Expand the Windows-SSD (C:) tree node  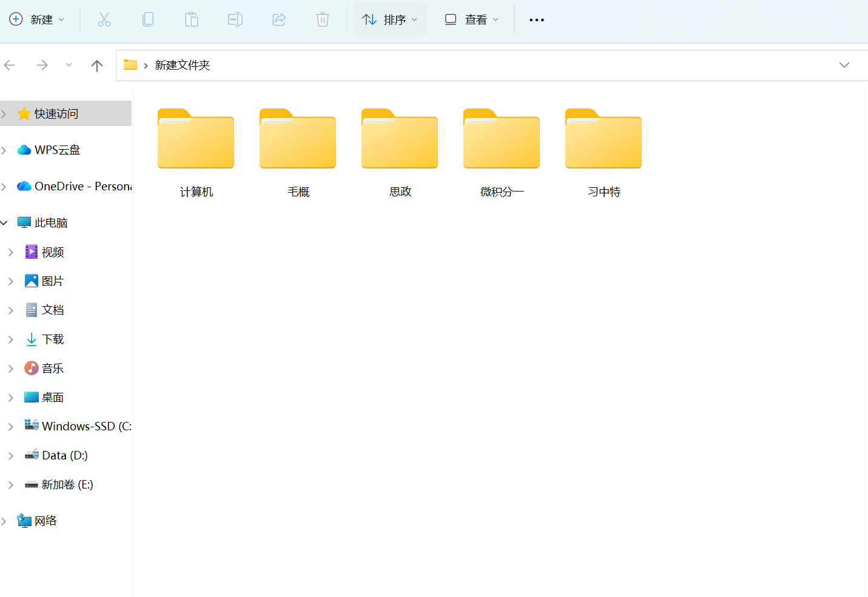(x=11, y=427)
